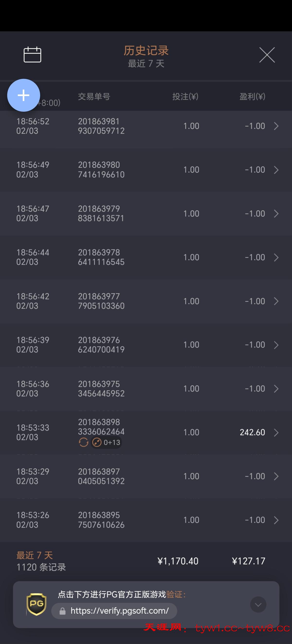Open details arrow for the 242.60 win
Viewport: 292px width, 644px height.
click(x=276, y=432)
